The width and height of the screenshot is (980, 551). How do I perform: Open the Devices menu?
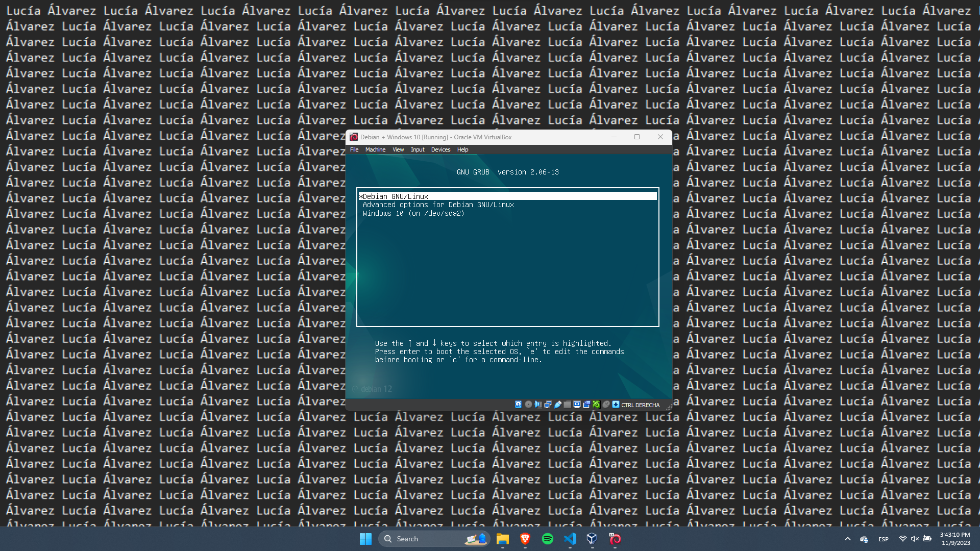[x=440, y=149]
